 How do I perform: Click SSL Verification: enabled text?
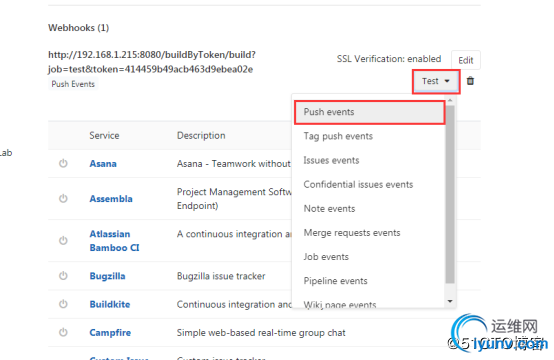[389, 59]
